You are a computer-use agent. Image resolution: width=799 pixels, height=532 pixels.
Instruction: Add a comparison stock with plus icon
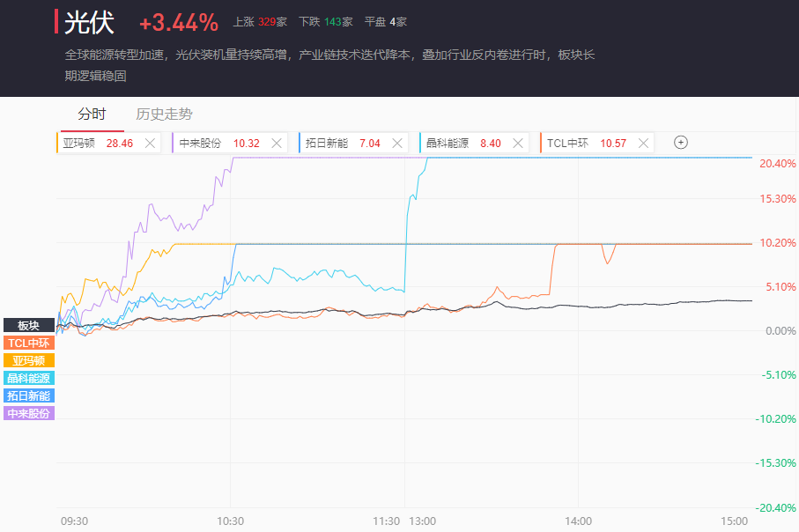coord(680,143)
